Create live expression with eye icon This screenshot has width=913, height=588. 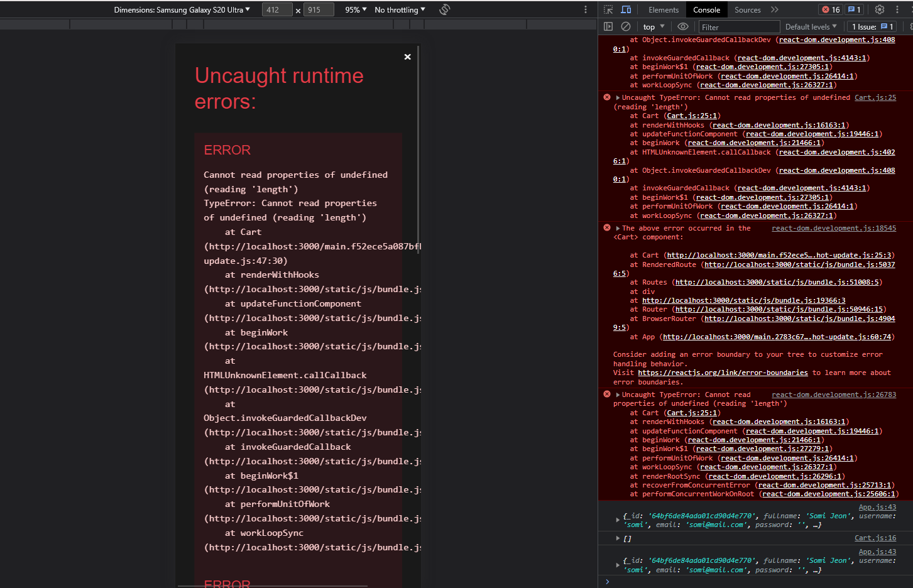[x=683, y=26]
